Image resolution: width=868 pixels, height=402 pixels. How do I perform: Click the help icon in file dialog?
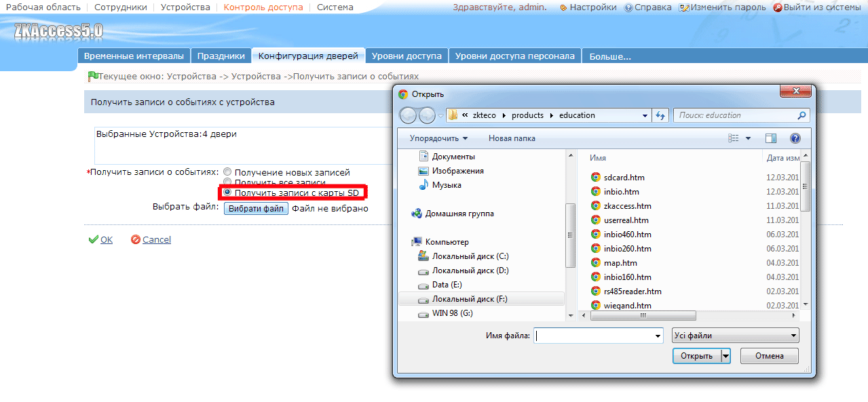pos(795,138)
